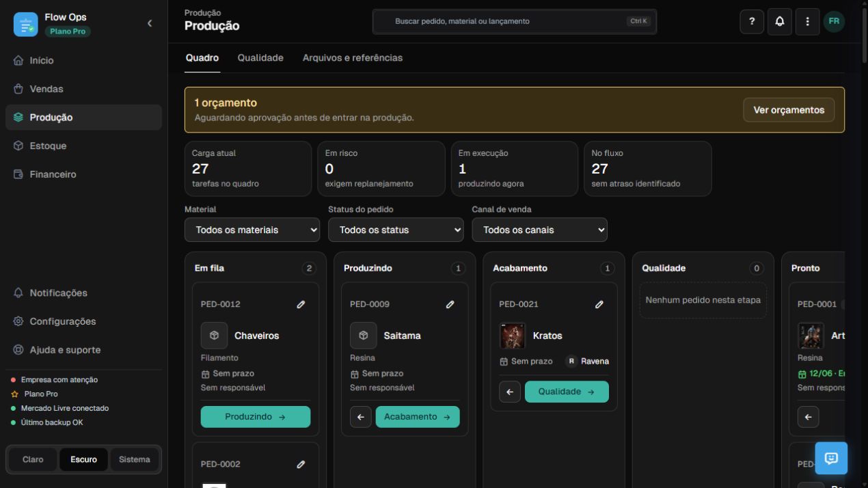The image size is (868, 488).
Task: Click the Em execução stat card
Action: [x=515, y=169]
